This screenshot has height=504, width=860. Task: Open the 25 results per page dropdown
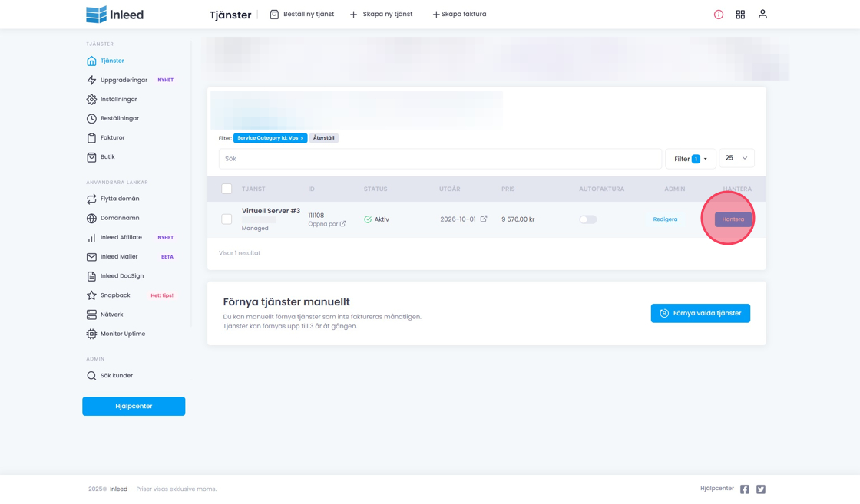pyautogui.click(x=736, y=158)
